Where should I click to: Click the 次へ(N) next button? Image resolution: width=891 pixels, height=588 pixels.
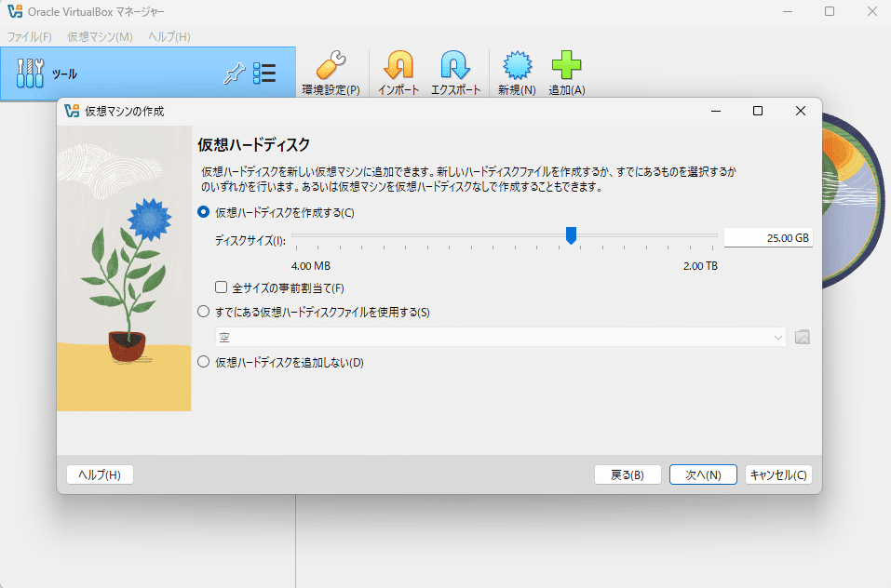tap(703, 474)
